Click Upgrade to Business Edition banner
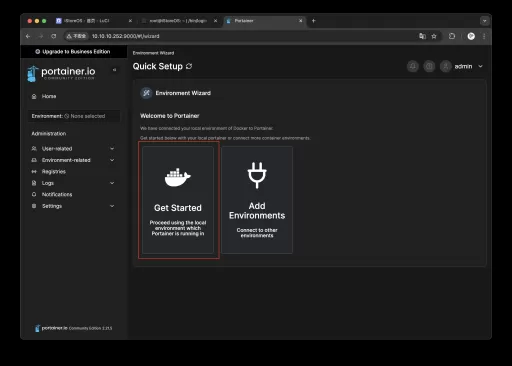Screen dimensions: 512x366 point(74,52)
